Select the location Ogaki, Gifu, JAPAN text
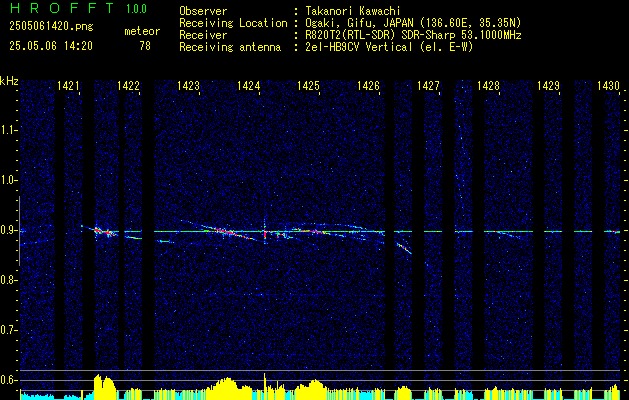629x400 pixels. [x=413, y=23]
